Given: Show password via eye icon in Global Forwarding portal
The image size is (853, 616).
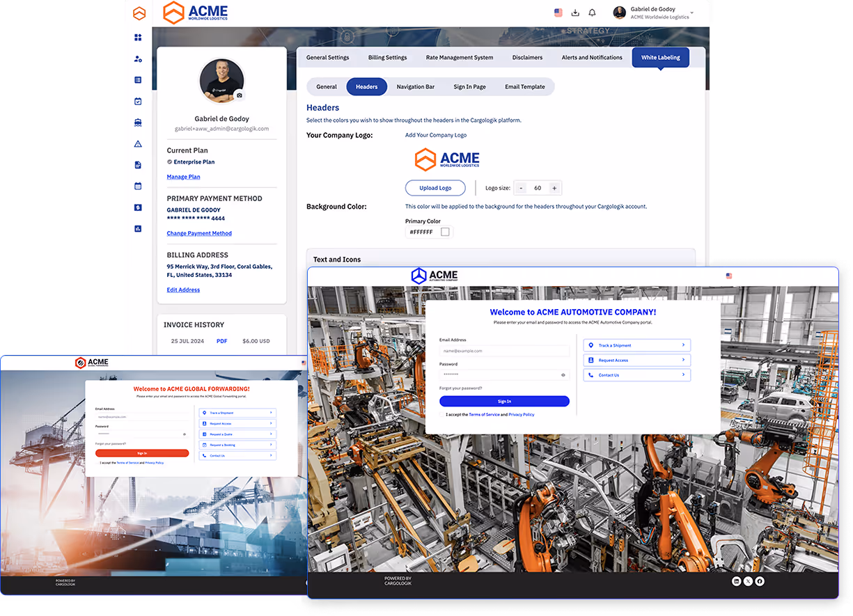Looking at the screenshot, I should [185, 434].
